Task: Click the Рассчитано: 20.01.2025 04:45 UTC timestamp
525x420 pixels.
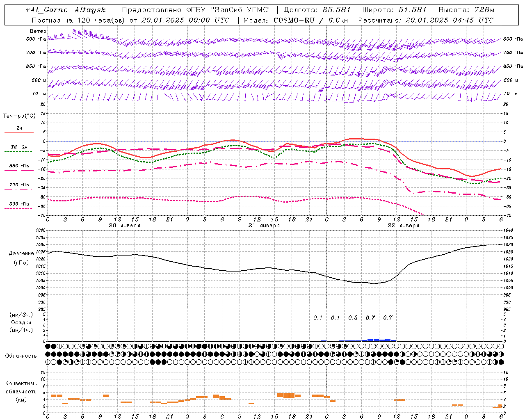Action: (x=426, y=20)
